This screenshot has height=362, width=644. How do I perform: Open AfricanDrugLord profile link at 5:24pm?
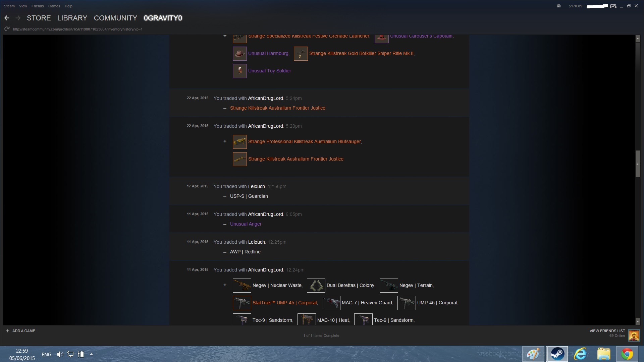[265, 98]
